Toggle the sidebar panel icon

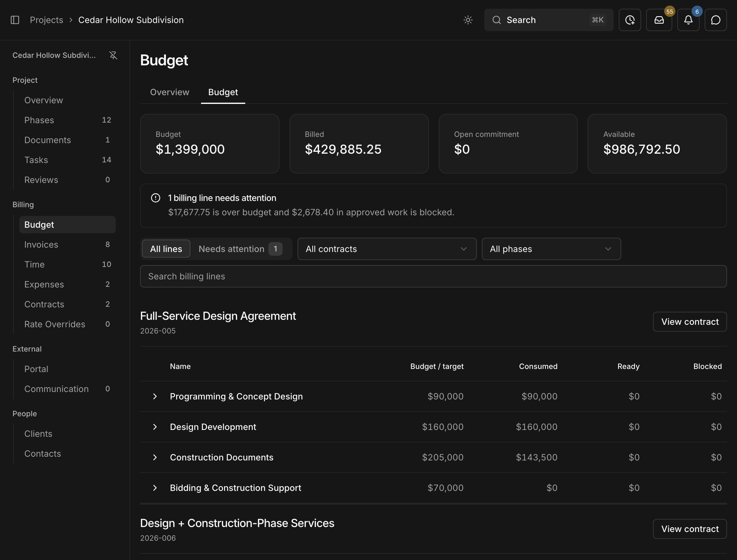click(x=15, y=20)
